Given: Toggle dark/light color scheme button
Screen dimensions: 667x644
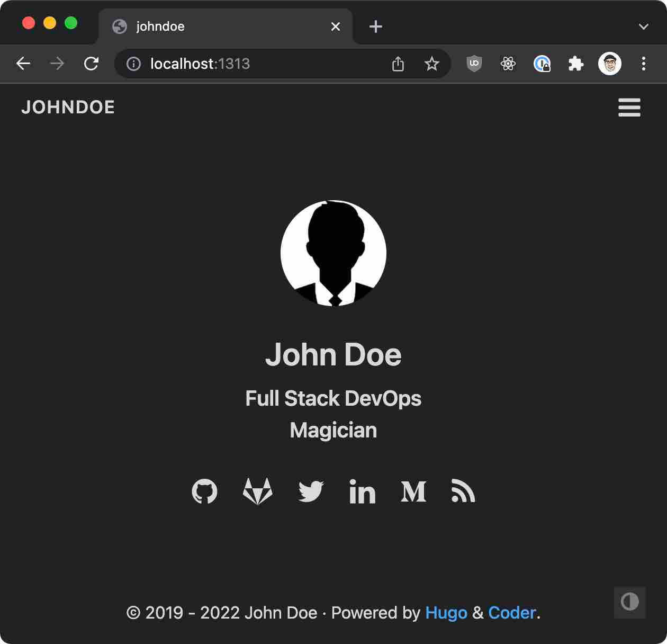Looking at the screenshot, I should point(629,602).
